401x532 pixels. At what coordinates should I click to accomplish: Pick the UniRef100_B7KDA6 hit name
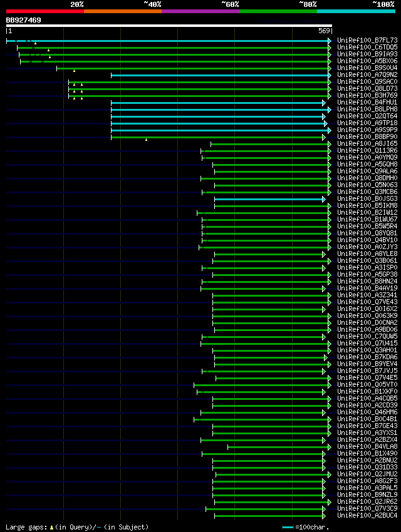pyautogui.click(x=367, y=357)
